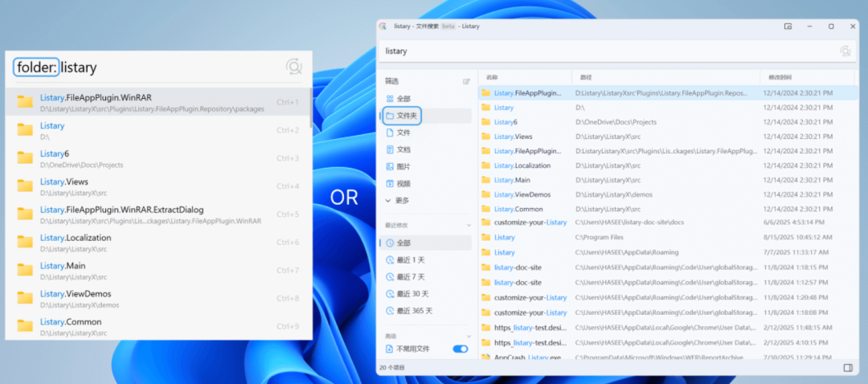Screen dimensions: 868x384
Task: Select listary-doc-site row modified 1:12:57 PM
Action: (x=668, y=282)
